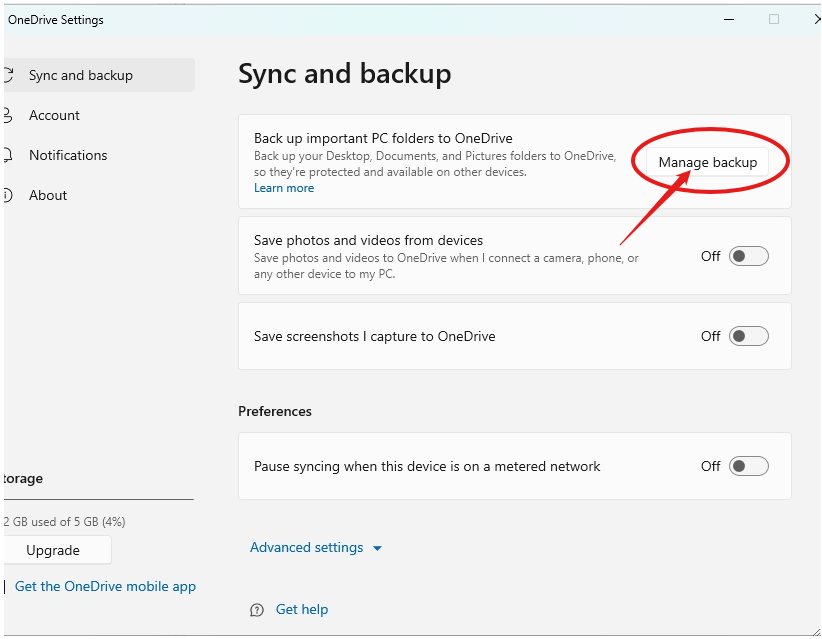Click the storage usage bar

pyautogui.click(x=98, y=499)
